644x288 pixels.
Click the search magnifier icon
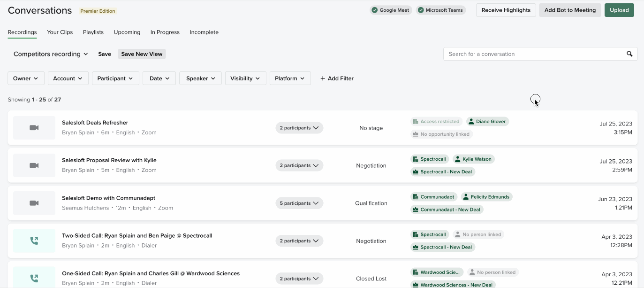(x=629, y=54)
